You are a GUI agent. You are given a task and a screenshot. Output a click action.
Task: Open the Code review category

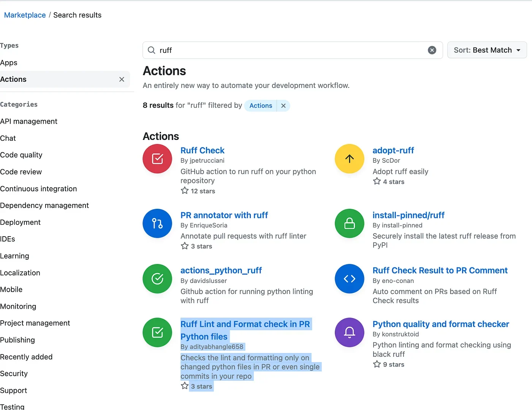coord(21,172)
